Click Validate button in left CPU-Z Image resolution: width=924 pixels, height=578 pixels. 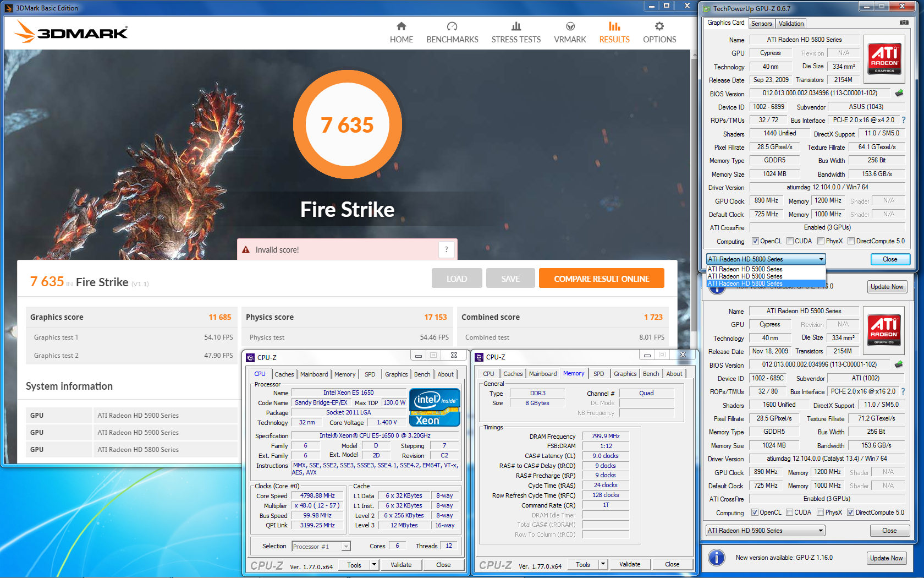(401, 565)
